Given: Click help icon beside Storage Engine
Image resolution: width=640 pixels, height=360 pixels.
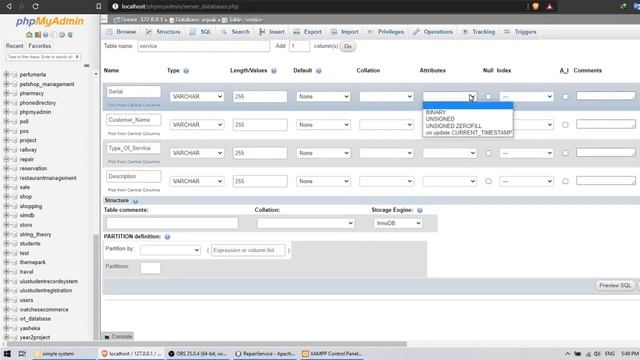Looking at the screenshot, I should (x=420, y=210).
